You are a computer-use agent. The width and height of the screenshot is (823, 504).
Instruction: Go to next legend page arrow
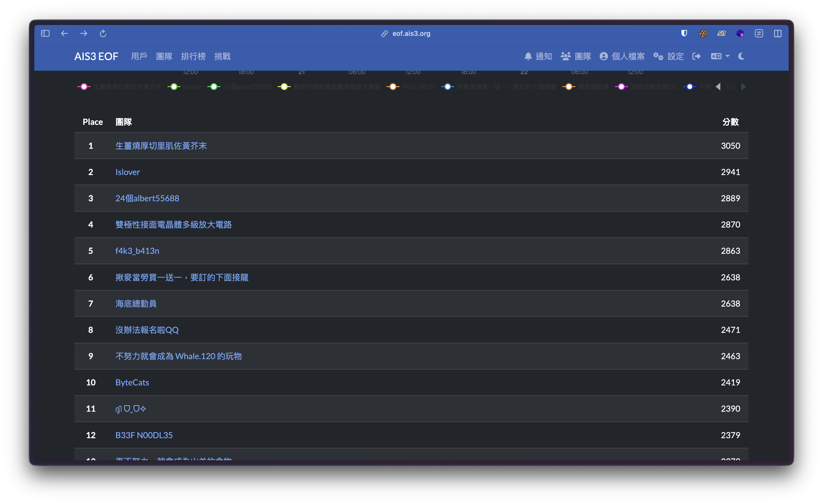tap(743, 87)
